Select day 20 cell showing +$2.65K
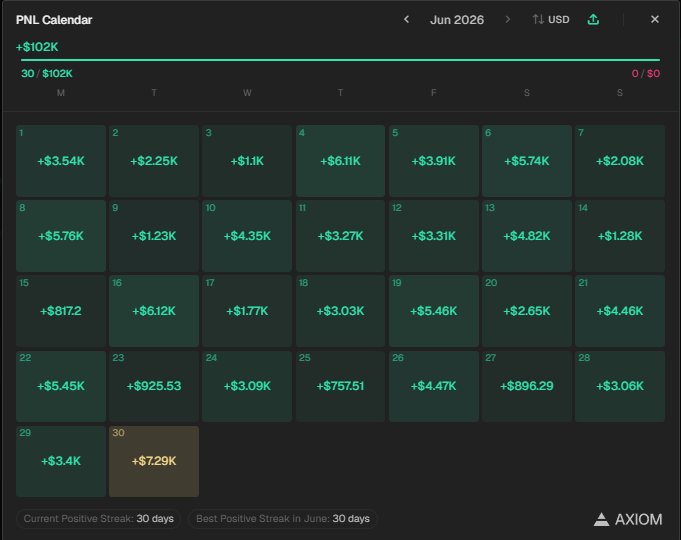This screenshot has width=681, height=540. point(527,311)
